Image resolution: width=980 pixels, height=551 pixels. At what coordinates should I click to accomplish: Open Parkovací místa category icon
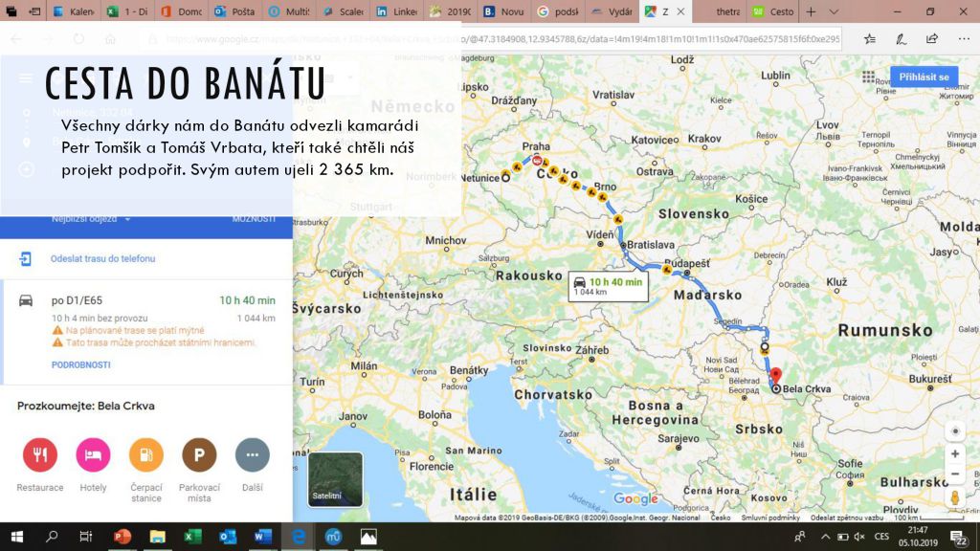pos(199,454)
